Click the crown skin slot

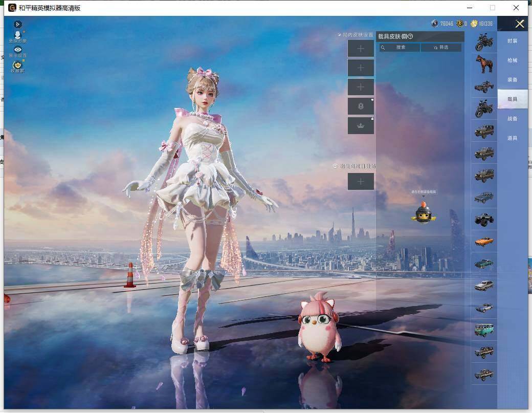361,125
